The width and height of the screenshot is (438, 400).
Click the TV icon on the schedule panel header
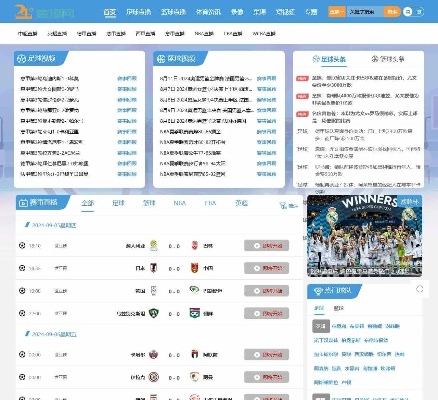click(x=23, y=202)
